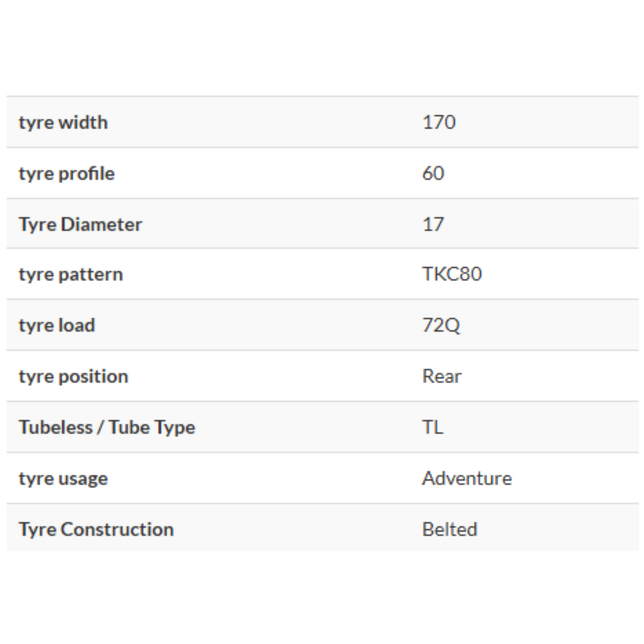Select the 72Q load value
This screenshot has width=644, height=644.
coord(441,325)
